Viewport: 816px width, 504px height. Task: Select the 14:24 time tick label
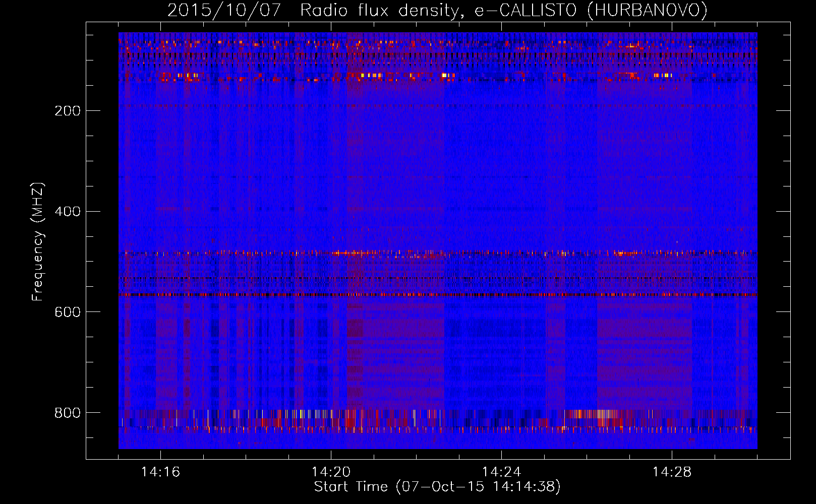click(x=501, y=472)
